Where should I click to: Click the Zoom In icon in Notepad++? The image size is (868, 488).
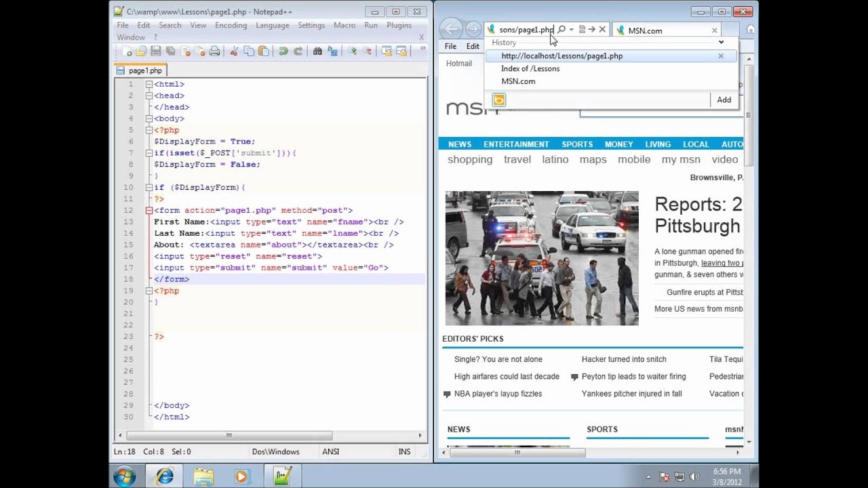[x=352, y=52]
